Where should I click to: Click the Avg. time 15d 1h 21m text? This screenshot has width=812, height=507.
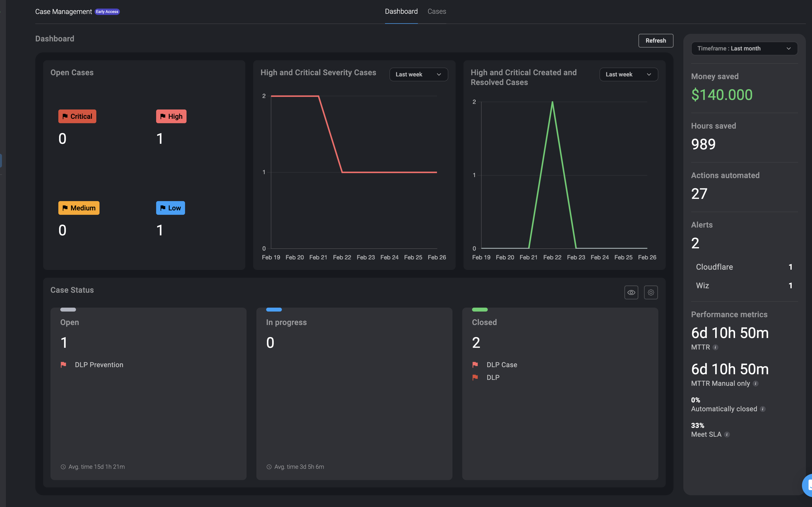[x=97, y=467]
